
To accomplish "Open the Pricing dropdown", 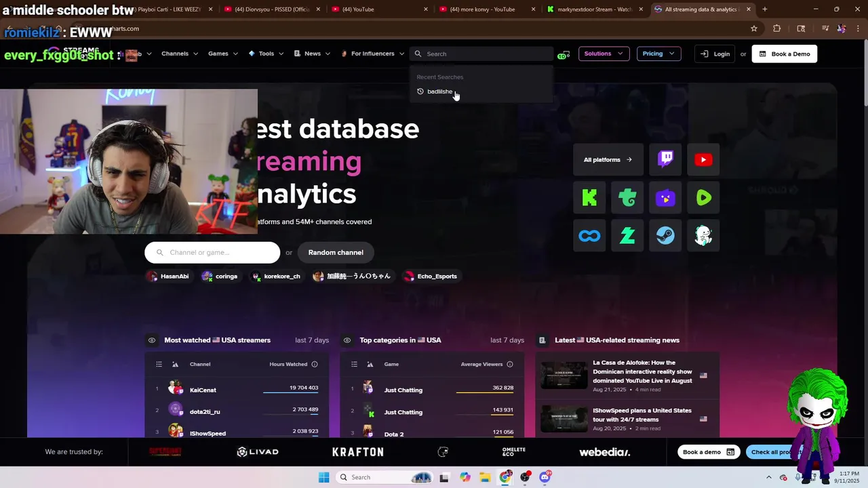I will point(658,54).
